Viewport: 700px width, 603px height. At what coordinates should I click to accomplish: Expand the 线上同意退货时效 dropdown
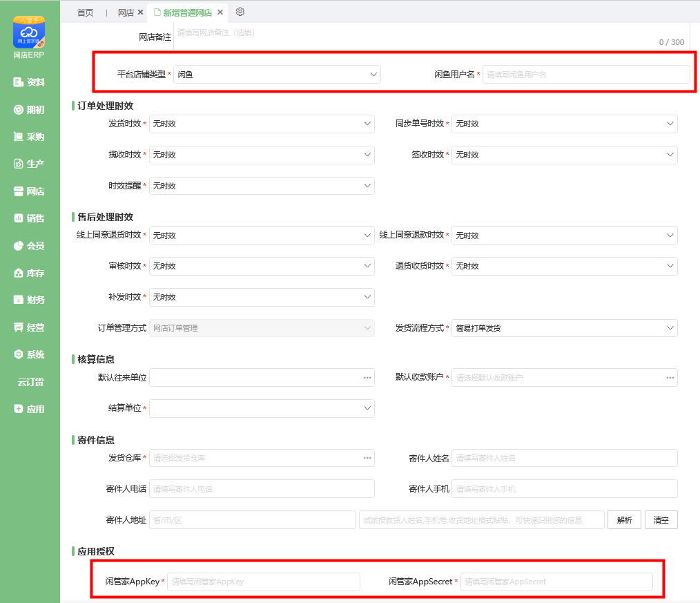262,235
